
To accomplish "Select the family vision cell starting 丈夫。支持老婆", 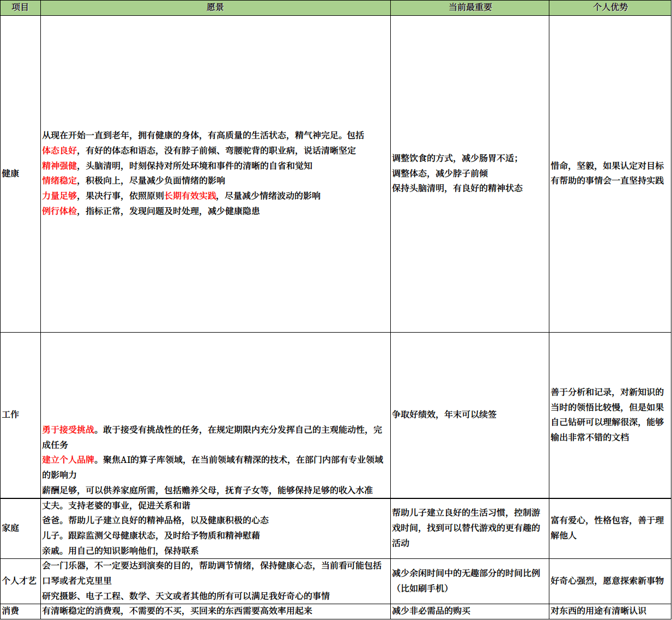I will click(215, 528).
